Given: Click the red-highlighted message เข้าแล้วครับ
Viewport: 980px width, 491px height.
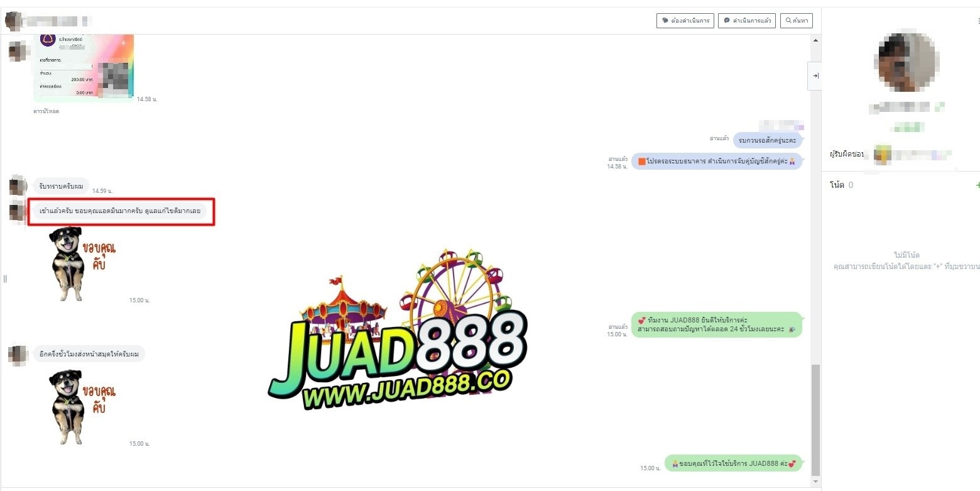Looking at the screenshot, I should tap(119, 211).
